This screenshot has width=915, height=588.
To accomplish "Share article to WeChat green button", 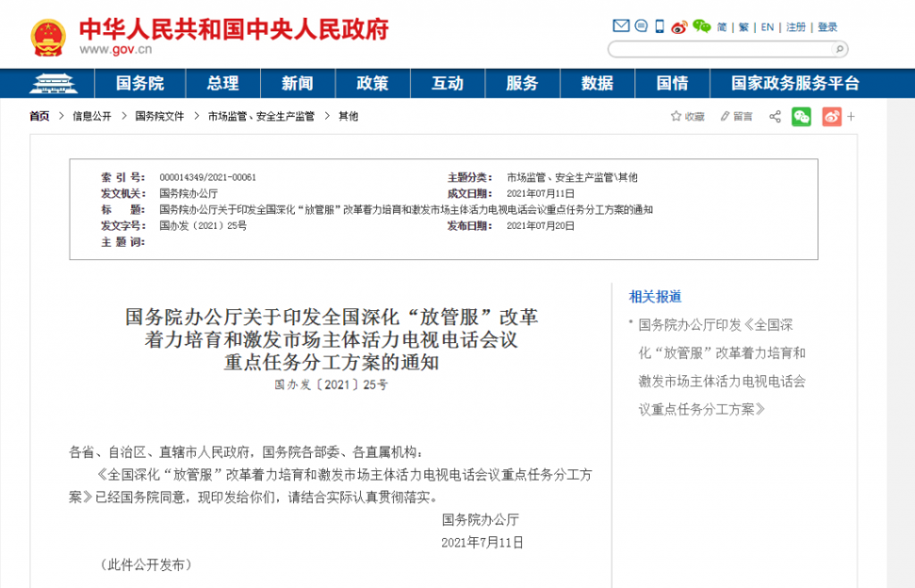I will coord(802,117).
